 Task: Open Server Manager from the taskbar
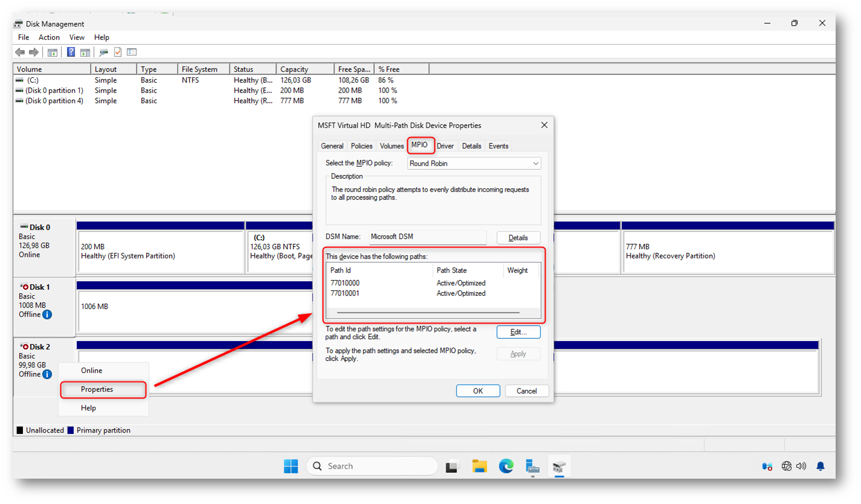click(533, 466)
